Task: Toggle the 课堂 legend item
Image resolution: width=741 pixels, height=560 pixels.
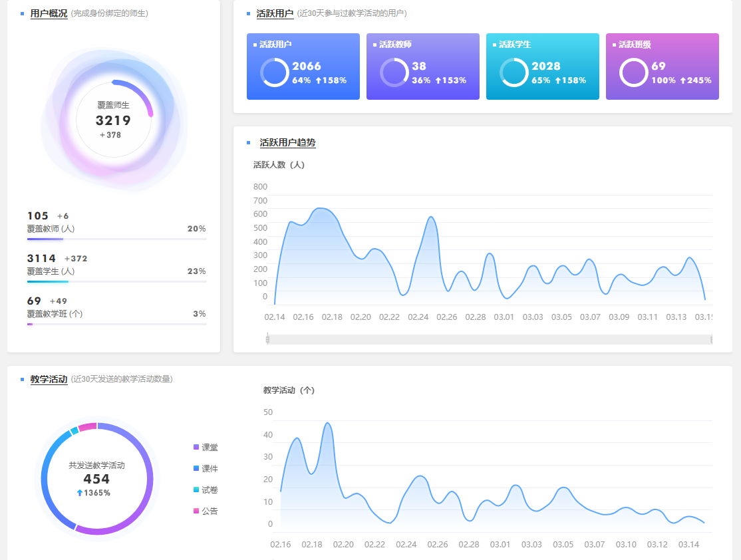Action: 206,448
